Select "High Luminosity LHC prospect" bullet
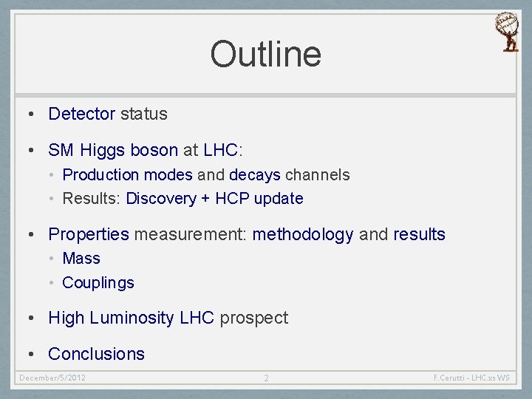 [x=168, y=318]
